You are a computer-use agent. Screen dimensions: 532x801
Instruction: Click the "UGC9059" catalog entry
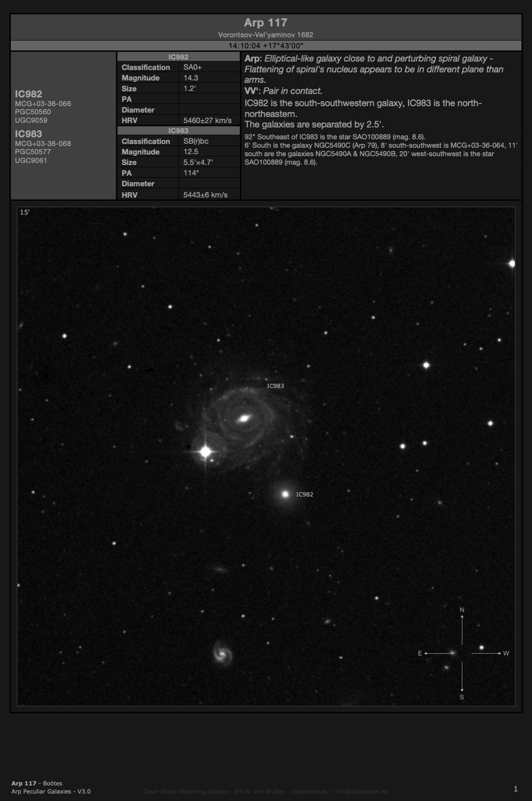coord(31,120)
